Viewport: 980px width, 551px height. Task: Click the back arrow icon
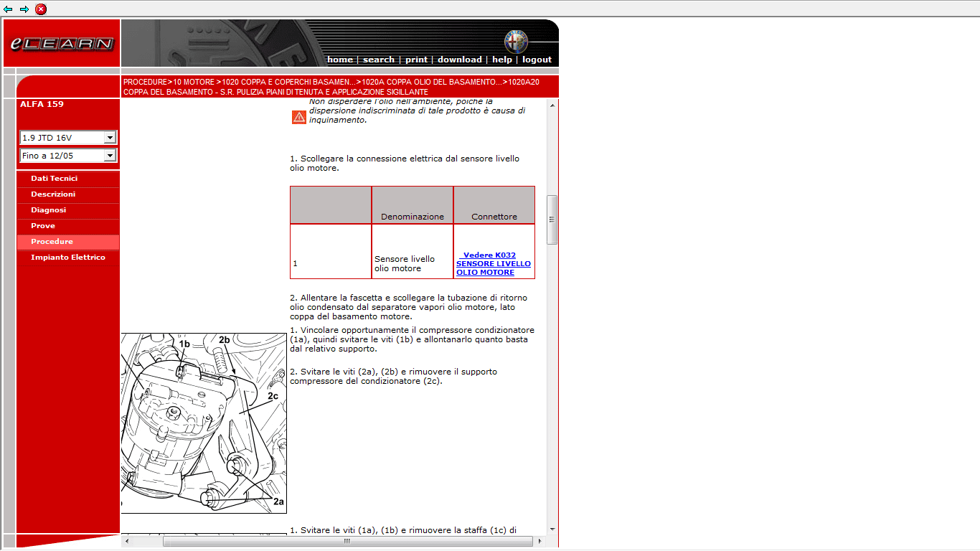(x=9, y=9)
